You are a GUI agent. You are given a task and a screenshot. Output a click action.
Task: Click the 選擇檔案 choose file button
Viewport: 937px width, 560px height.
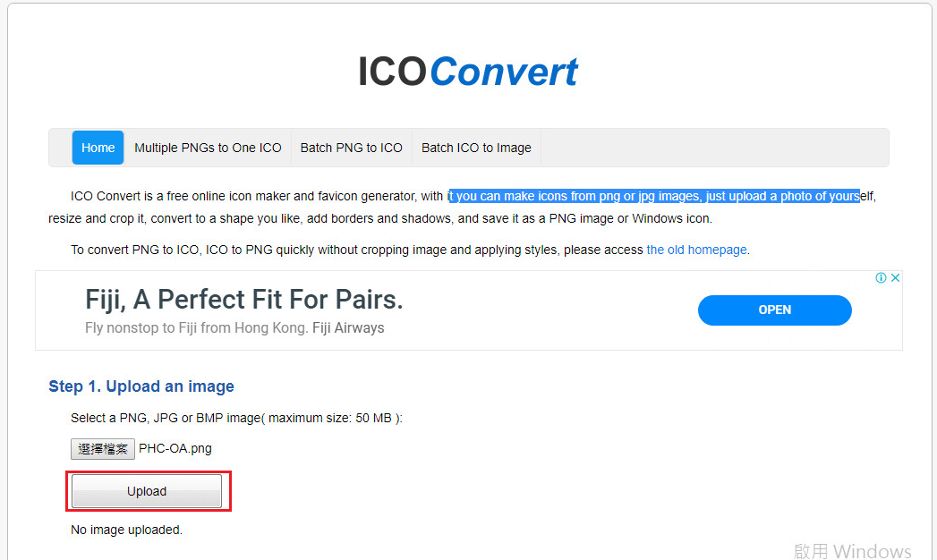coord(103,448)
